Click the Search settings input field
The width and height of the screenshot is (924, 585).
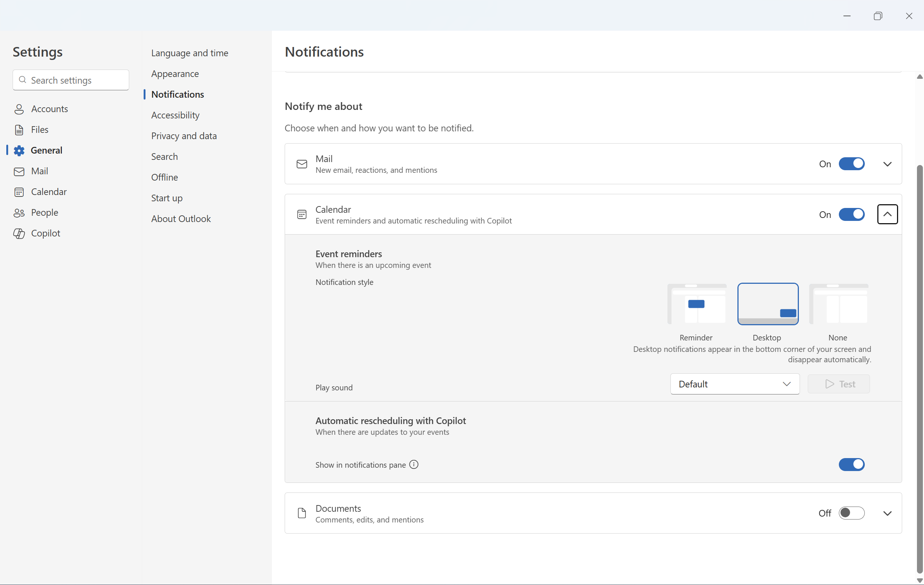71,80
